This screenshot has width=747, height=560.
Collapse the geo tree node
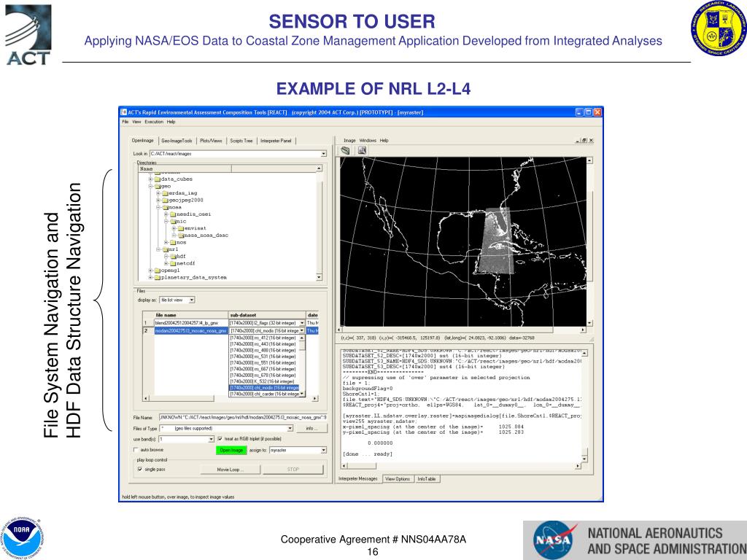[150, 186]
